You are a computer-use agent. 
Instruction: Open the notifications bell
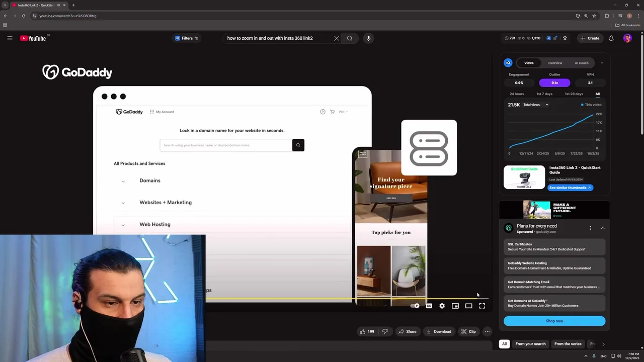tap(611, 38)
